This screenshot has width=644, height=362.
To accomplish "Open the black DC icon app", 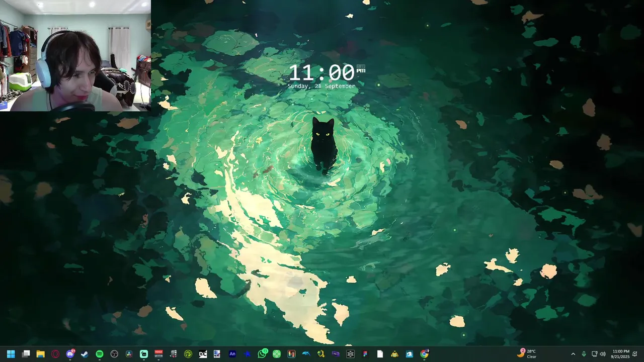I will point(203,354).
